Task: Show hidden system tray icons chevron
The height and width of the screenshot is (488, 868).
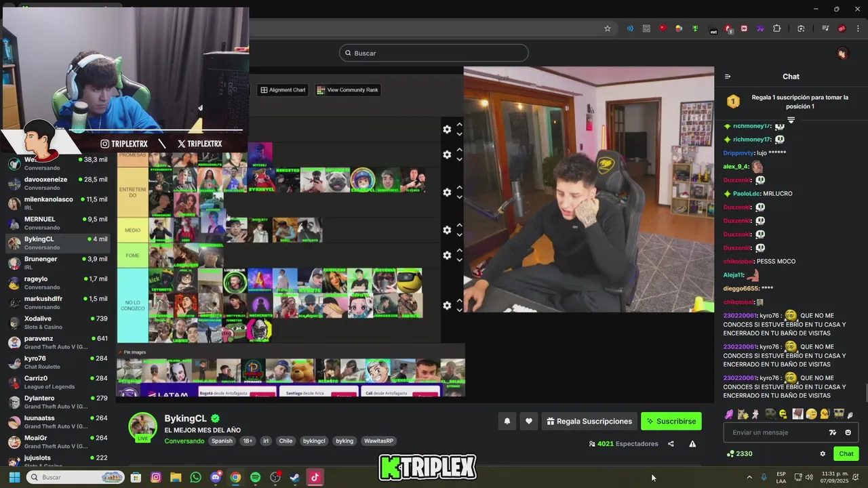Action: 749,477
